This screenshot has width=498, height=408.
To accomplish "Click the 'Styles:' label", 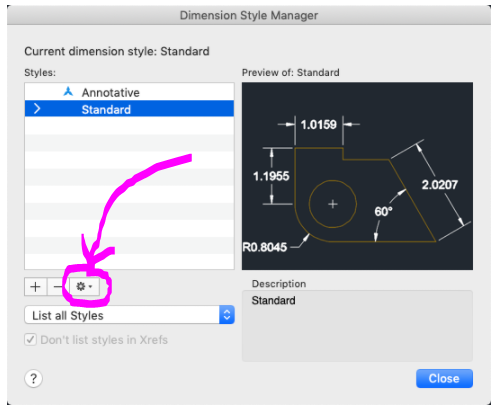I will [x=40, y=72].
